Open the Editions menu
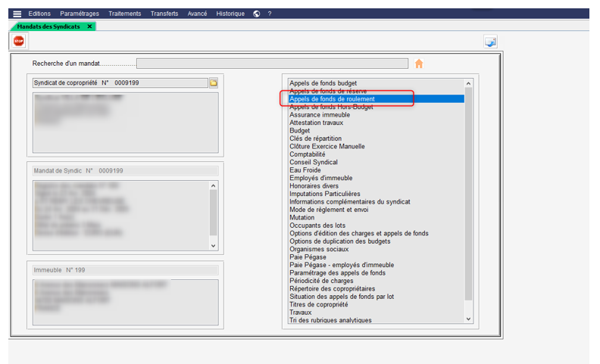 (x=40, y=14)
